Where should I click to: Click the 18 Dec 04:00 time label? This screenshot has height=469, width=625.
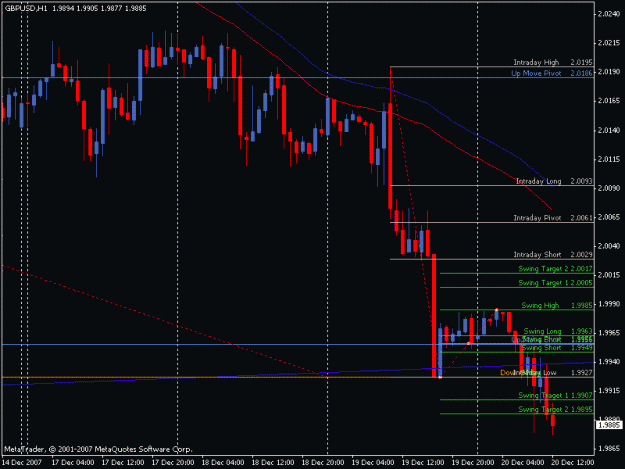coord(223,463)
